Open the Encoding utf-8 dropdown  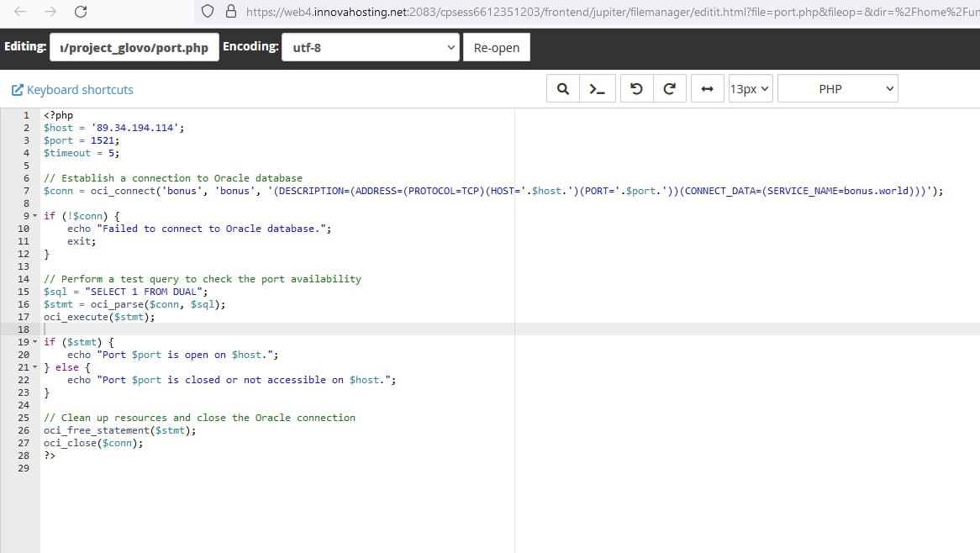click(x=371, y=48)
